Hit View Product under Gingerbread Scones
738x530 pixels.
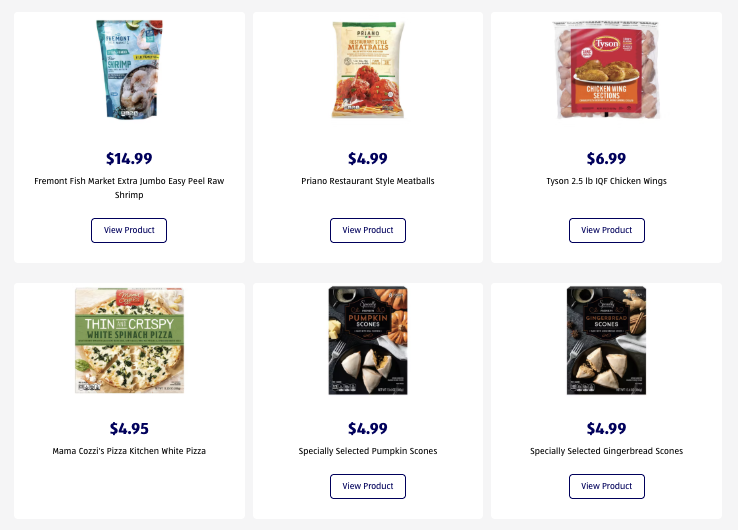click(606, 486)
